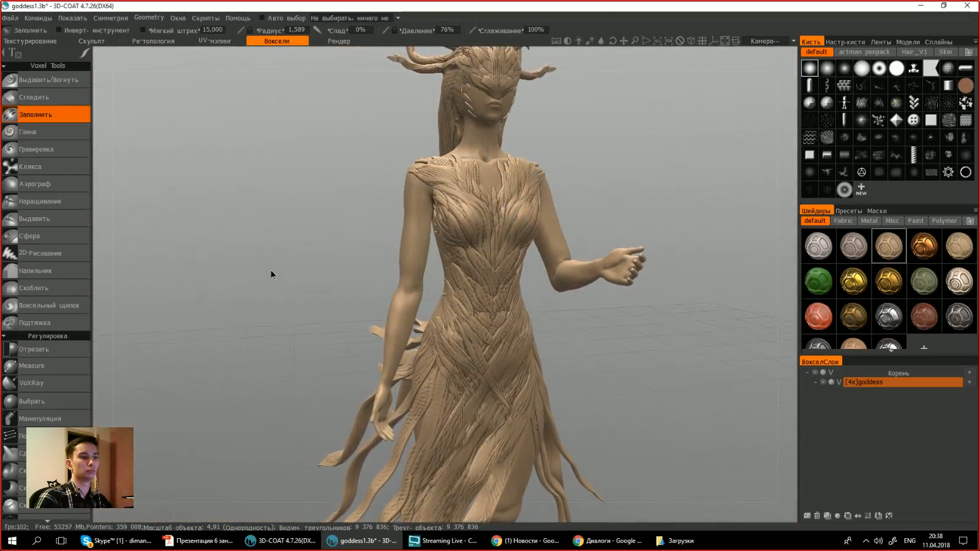Select the Подтяжка tool
Image resolution: width=980 pixels, height=551 pixels.
[x=46, y=323]
